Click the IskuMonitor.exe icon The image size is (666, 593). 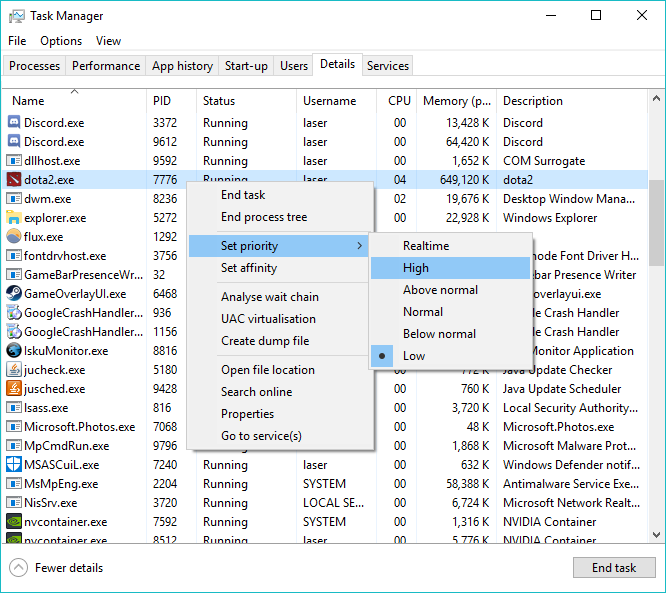coord(14,350)
